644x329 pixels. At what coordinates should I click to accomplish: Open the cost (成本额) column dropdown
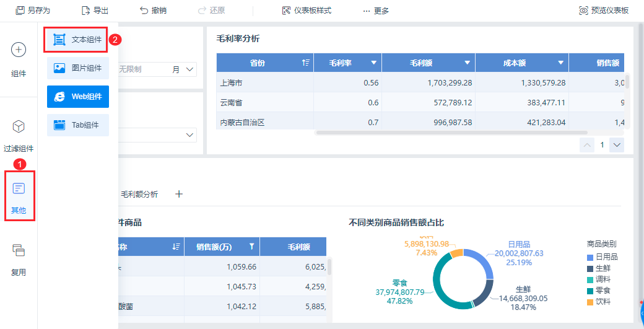coord(560,63)
